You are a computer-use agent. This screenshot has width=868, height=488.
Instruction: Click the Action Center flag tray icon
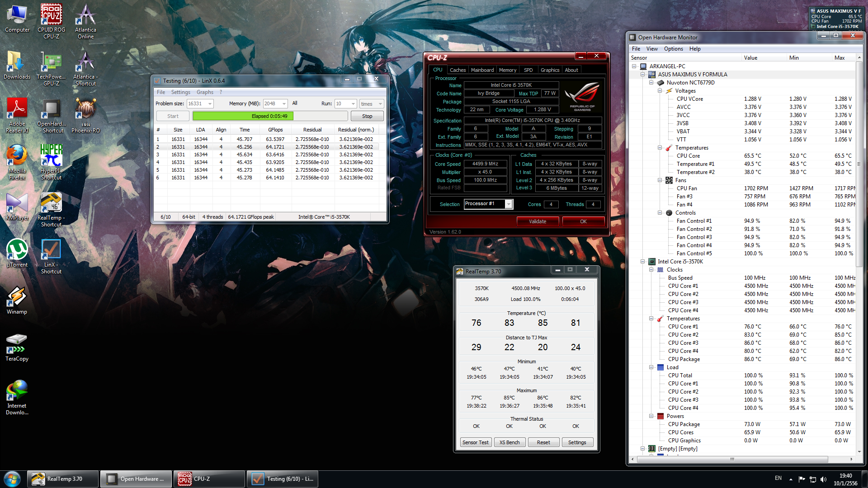pos(802,479)
